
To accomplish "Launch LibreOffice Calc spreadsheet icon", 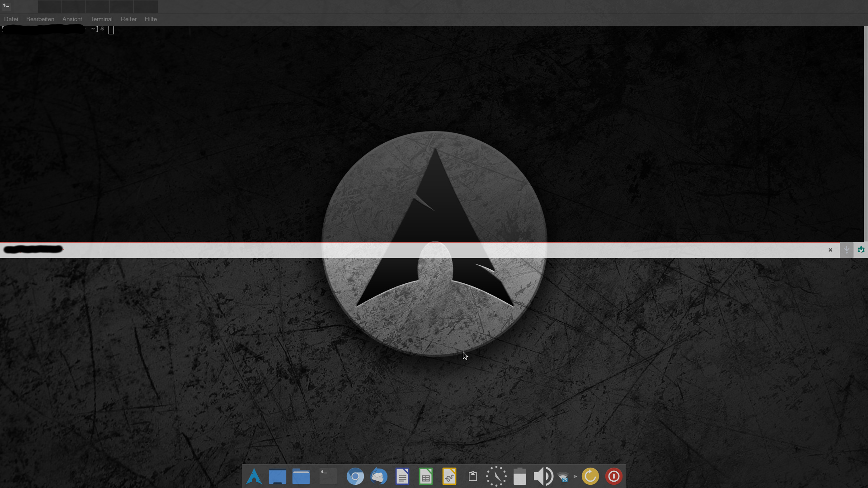I will (426, 476).
